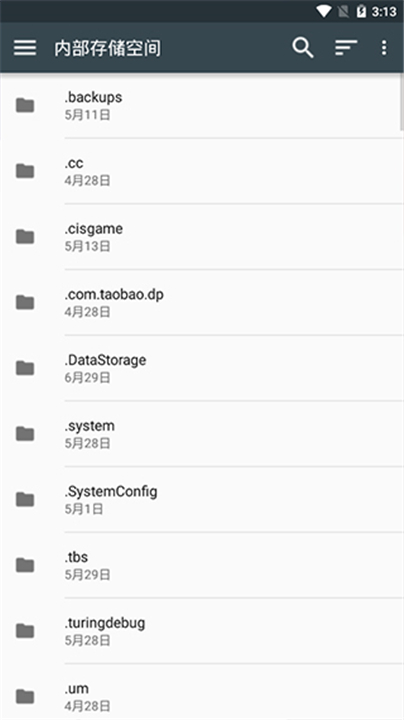Click the .DataStorage folder icon
Screen dimensions: 404x720
tap(25, 368)
